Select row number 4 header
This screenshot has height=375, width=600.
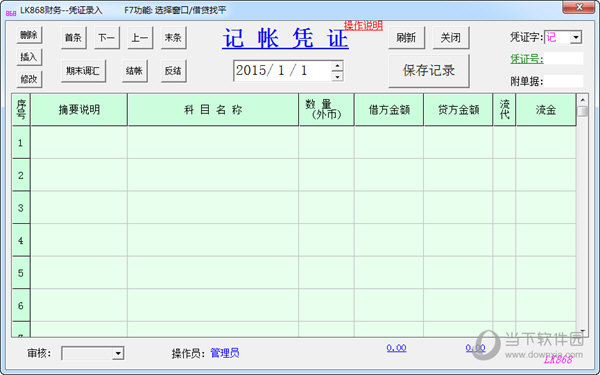click(21, 240)
